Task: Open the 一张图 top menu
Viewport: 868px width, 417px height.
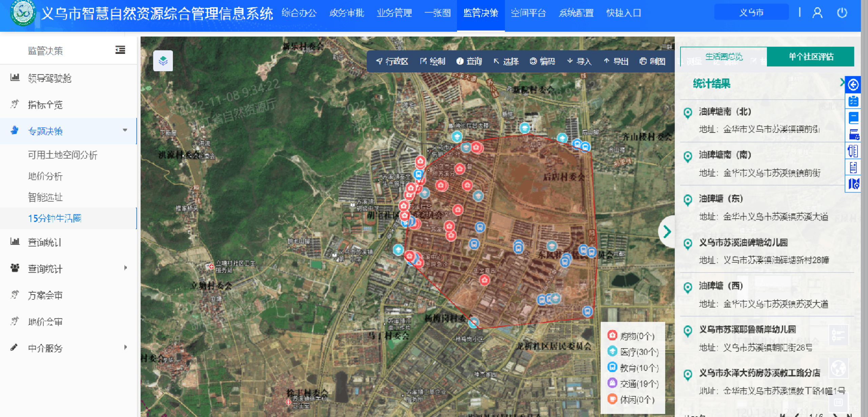Action: 437,13
